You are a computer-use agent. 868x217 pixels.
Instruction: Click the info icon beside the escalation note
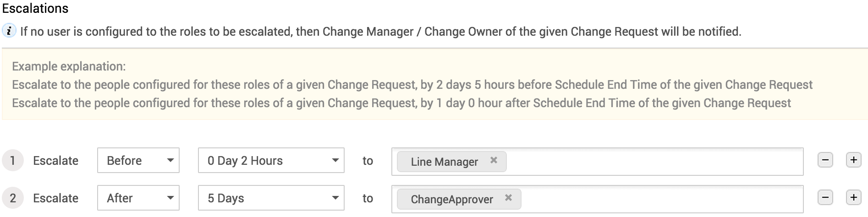coord(9,31)
